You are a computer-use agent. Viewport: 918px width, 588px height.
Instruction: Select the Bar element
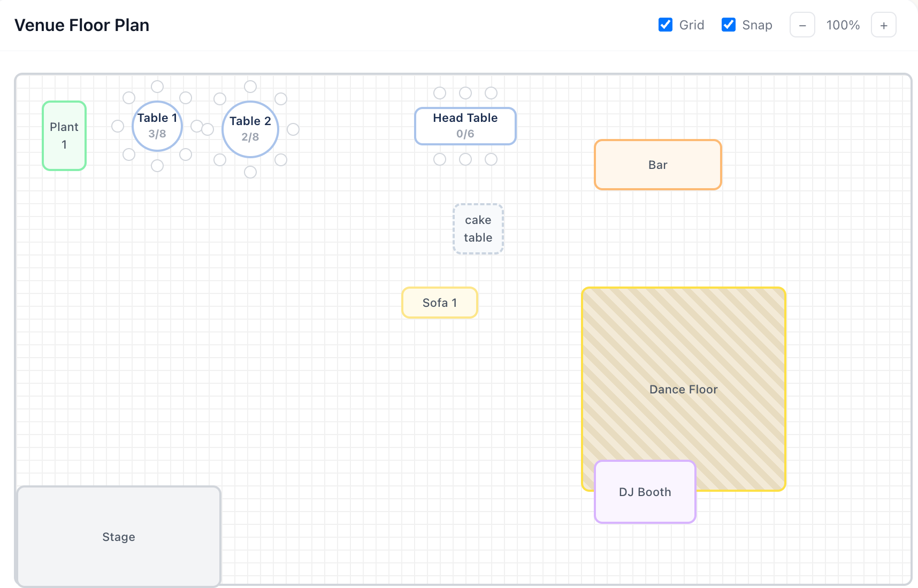[x=658, y=165]
